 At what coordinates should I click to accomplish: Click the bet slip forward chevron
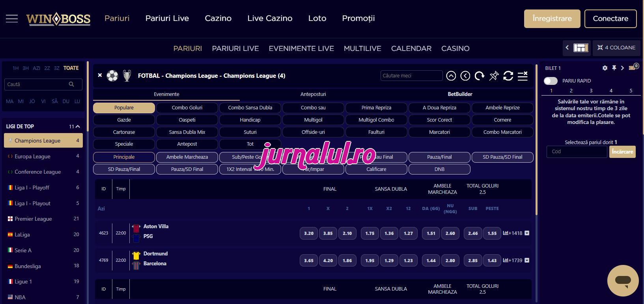coord(622,68)
